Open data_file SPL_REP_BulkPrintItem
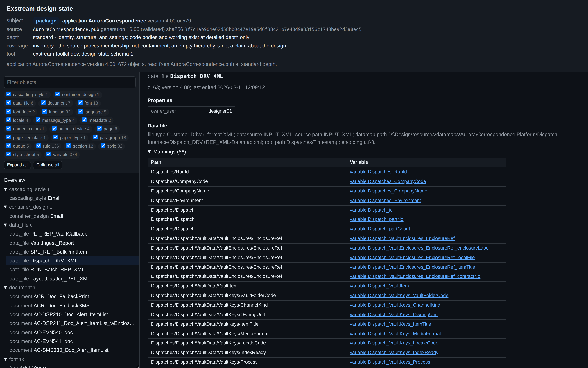The image size is (588, 368). pos(48,252)
